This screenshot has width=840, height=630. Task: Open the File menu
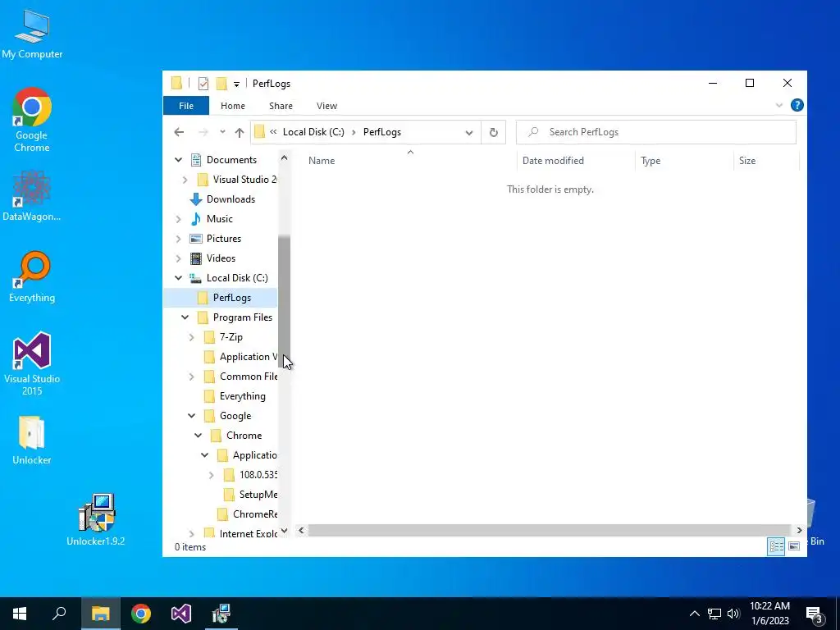point(186,106)
